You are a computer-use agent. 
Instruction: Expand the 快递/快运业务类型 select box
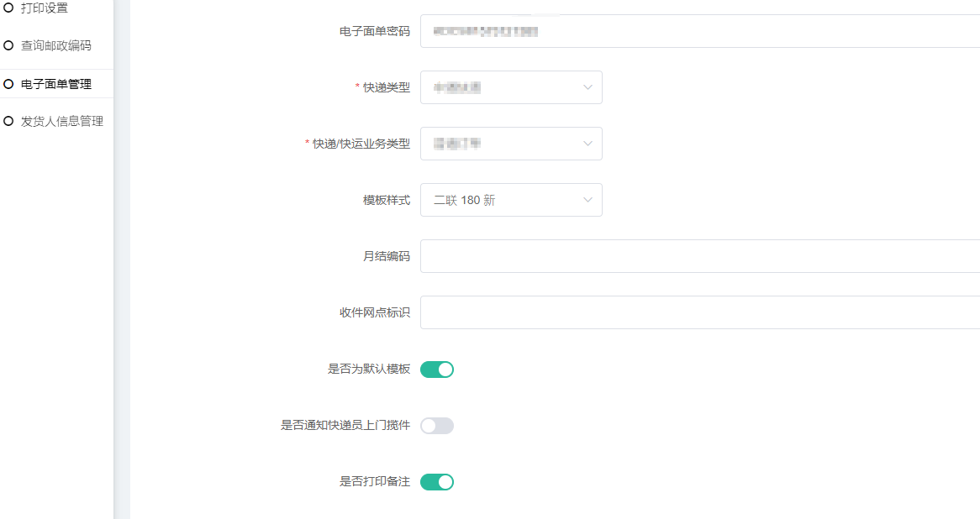click(504, 144)
